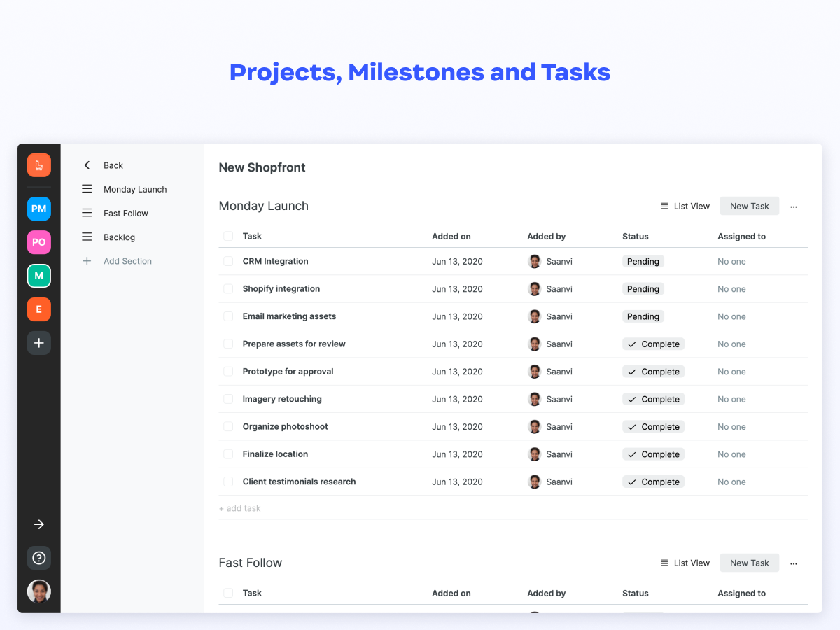Check the CRM Integration task checkbox
Screen dimensions: 840x630
pyautogui.click(x=228, y=261)
